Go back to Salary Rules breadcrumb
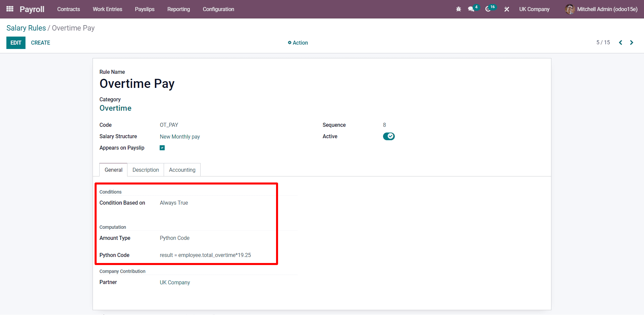The height and width of the screenshot is (315, 644). click(26, 28)
